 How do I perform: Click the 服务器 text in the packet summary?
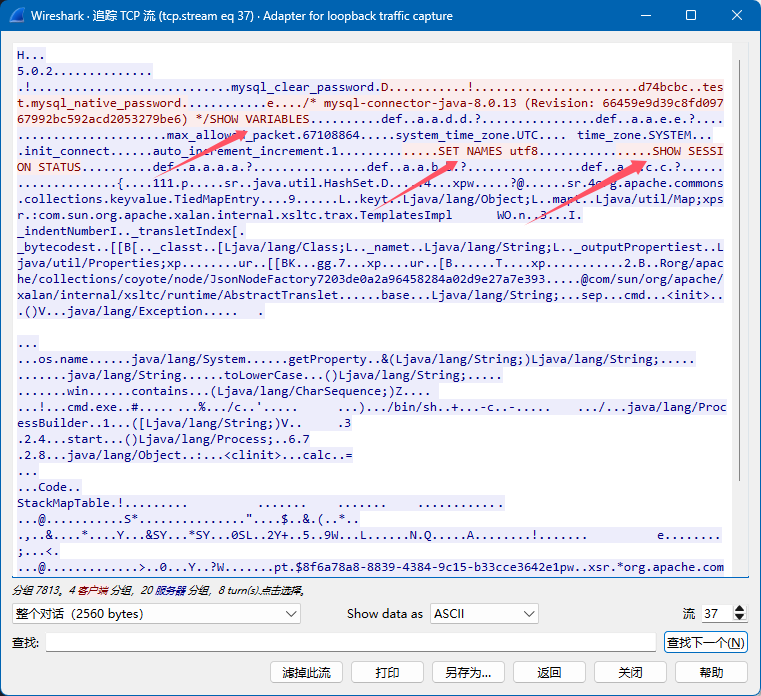coord(171,590)
